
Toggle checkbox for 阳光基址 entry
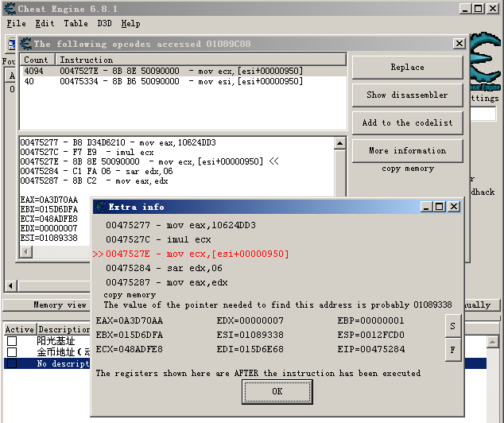(12, 341)
